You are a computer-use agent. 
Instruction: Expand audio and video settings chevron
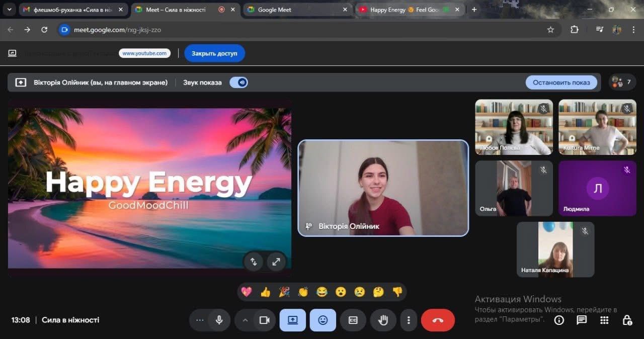[x=245, y=320]
